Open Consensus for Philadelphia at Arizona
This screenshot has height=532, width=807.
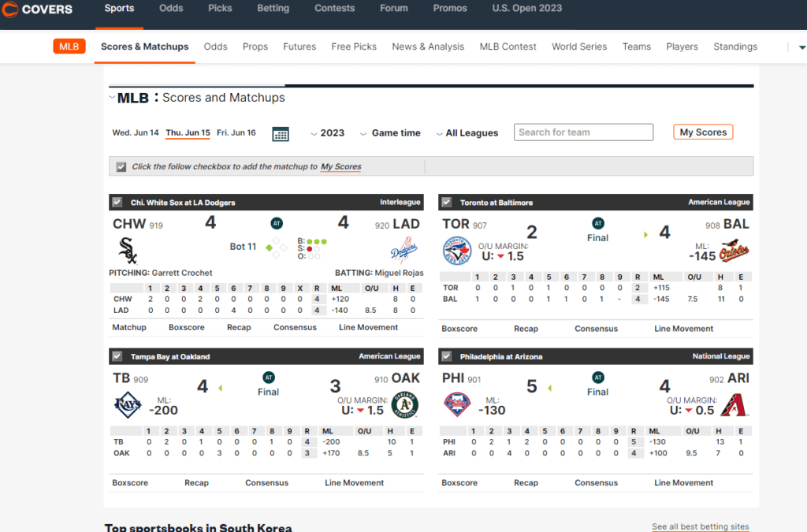coord(596,482)
